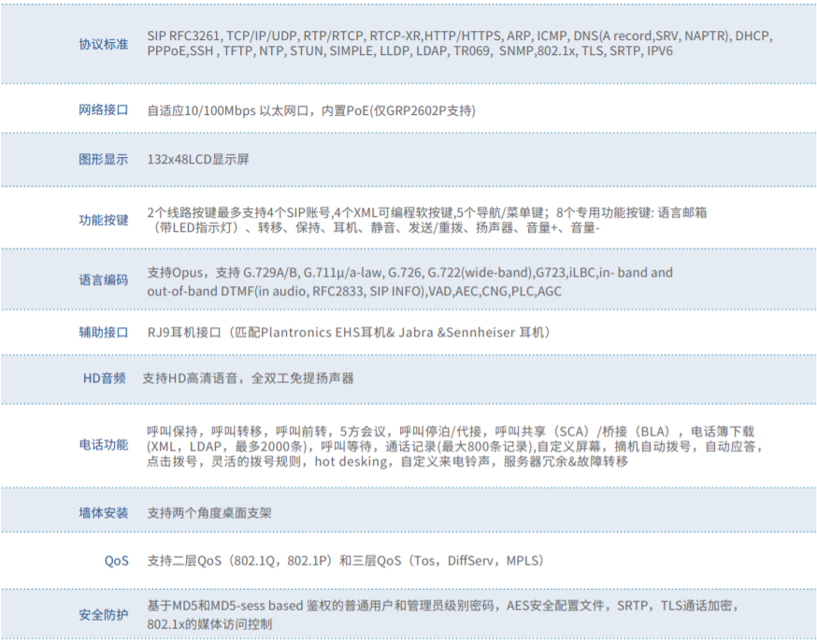Screen dimensions: 817x644
Task: Click the 辅助接口 row label
Action: [103, 332]
